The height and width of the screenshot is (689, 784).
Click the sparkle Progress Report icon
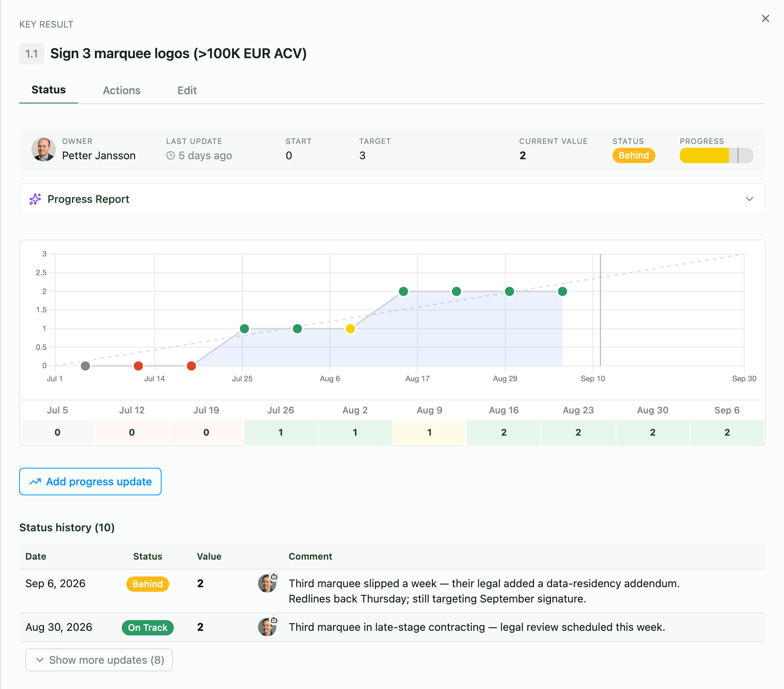point(35,199)
